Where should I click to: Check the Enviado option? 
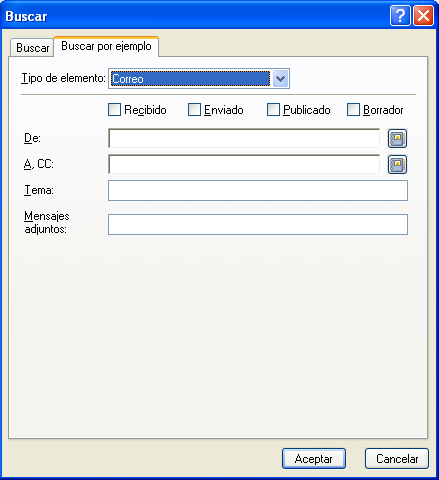coord(194,110)
